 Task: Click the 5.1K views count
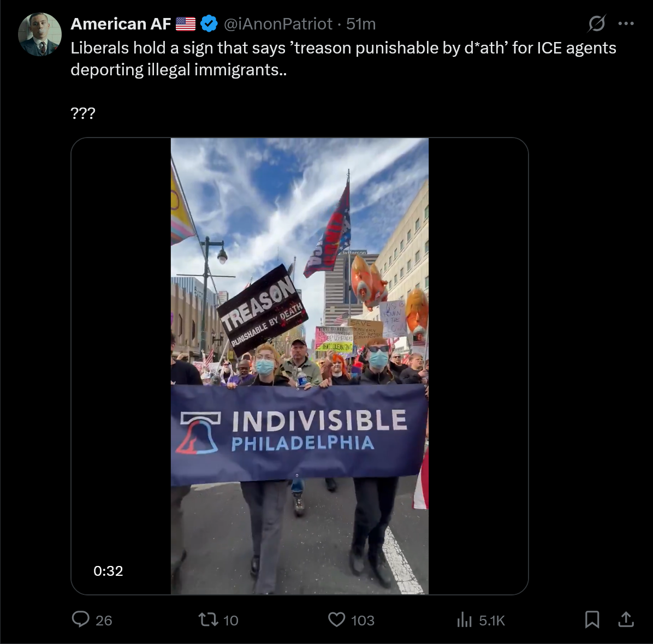click(492, 621)
